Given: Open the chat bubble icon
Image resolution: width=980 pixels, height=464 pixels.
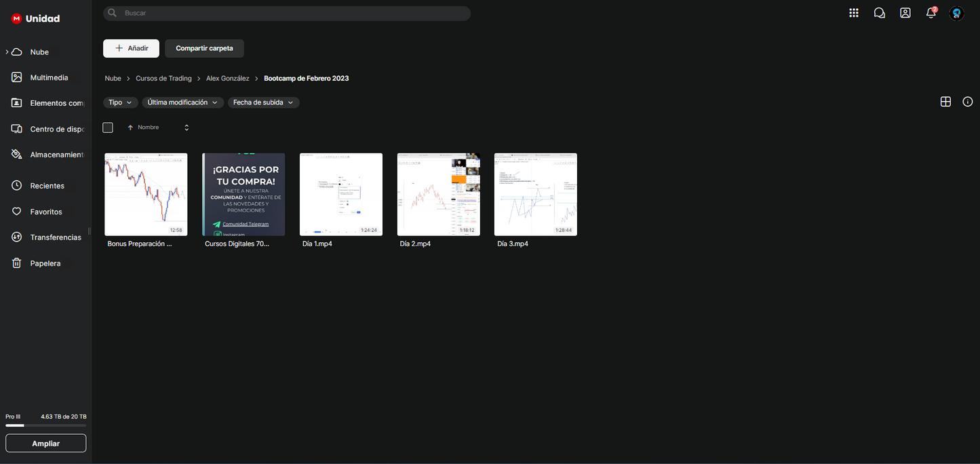Looking at the screenshot, I should point(879,13).
